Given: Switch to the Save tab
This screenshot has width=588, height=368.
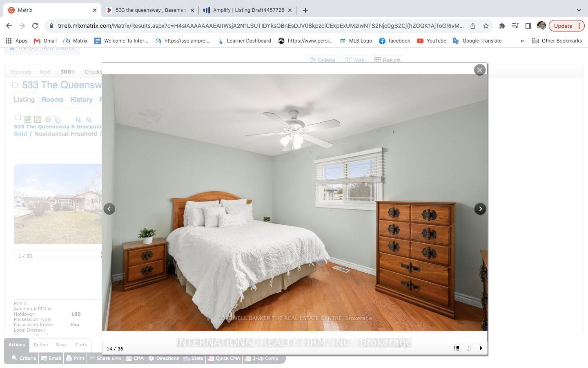Looking at the screenshot, I should coord(62,345).
